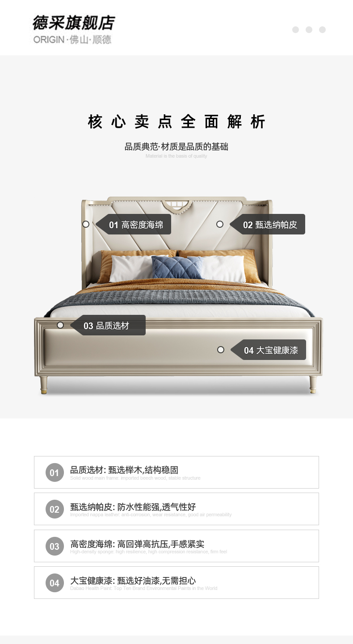Select the 03 品质选材 callout label
The width and height of the screenshot is (353, 644).
108,326
